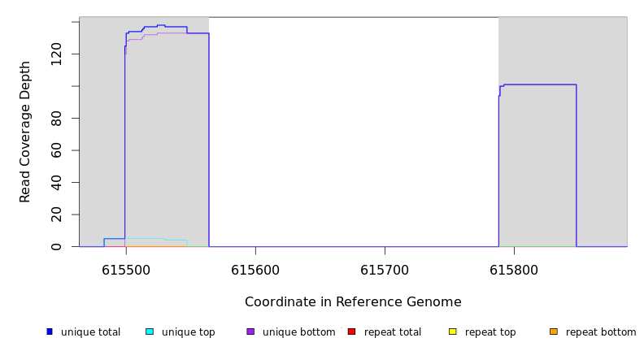Click the orange repeat bottom legend swatch
This screenshot has width=644, height=351.
coord(554,331)
